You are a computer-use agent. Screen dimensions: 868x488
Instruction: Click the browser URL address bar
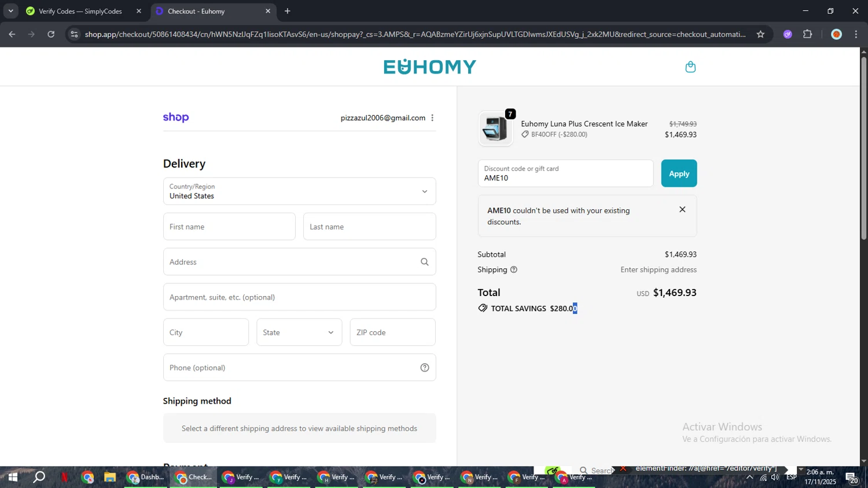[415, 34]
